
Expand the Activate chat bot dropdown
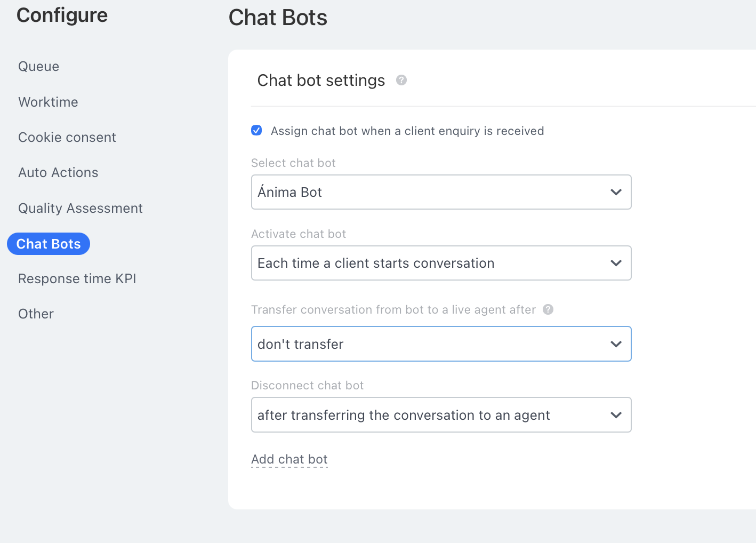click(441, 263)
